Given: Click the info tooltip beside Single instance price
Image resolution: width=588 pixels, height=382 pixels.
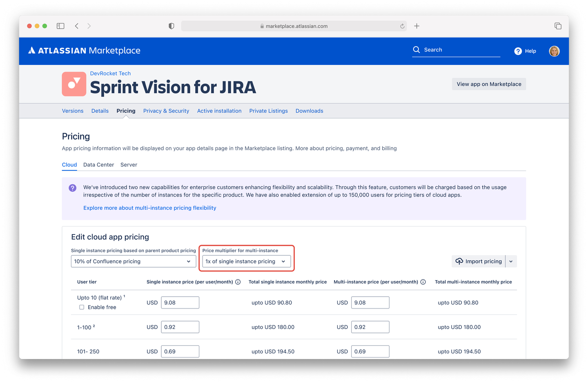Looking at the screenshot, I should click(238, 281).
